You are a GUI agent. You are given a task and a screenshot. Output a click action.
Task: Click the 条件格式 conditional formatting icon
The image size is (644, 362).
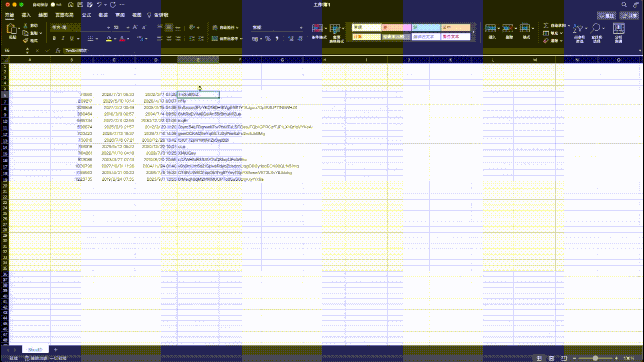pyautogui.click(x=318, y=29)
